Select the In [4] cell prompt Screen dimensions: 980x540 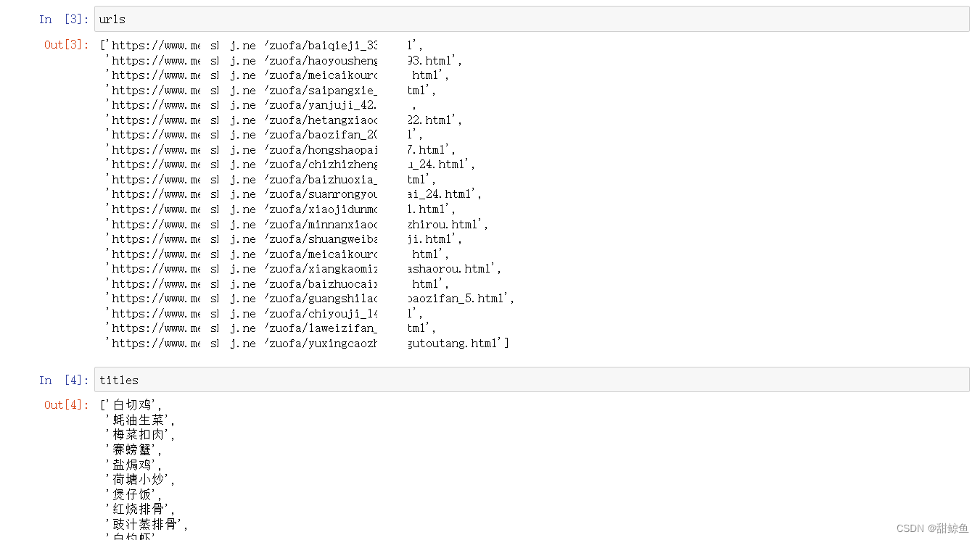click(x=64, y=380)
